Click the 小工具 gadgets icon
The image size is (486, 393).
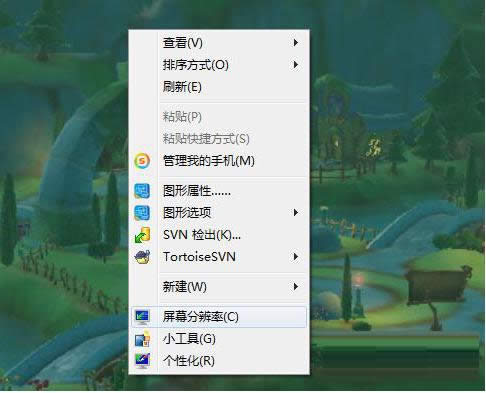coord(142,339)
